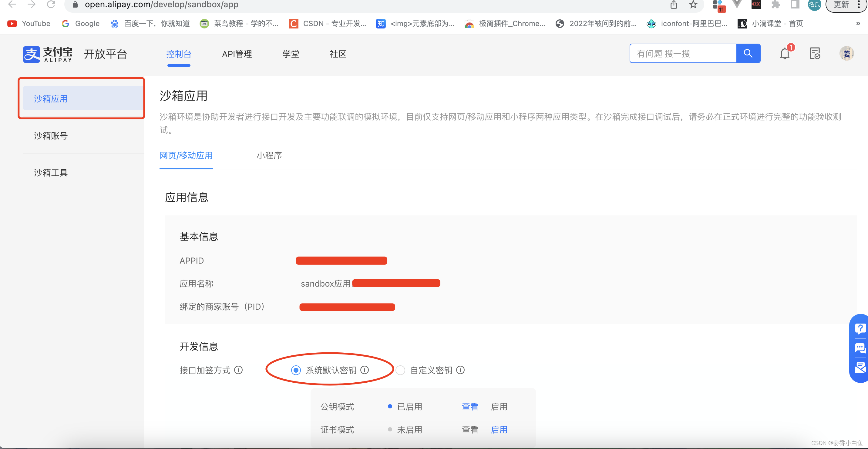Open the API管理 nav tab

click(x=237, y=54)
